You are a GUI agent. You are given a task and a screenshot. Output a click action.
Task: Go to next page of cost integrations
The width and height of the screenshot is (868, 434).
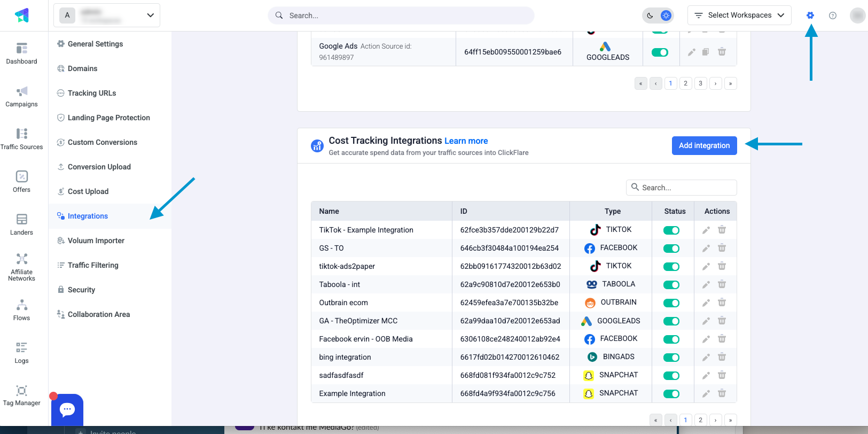pos(715,420)
